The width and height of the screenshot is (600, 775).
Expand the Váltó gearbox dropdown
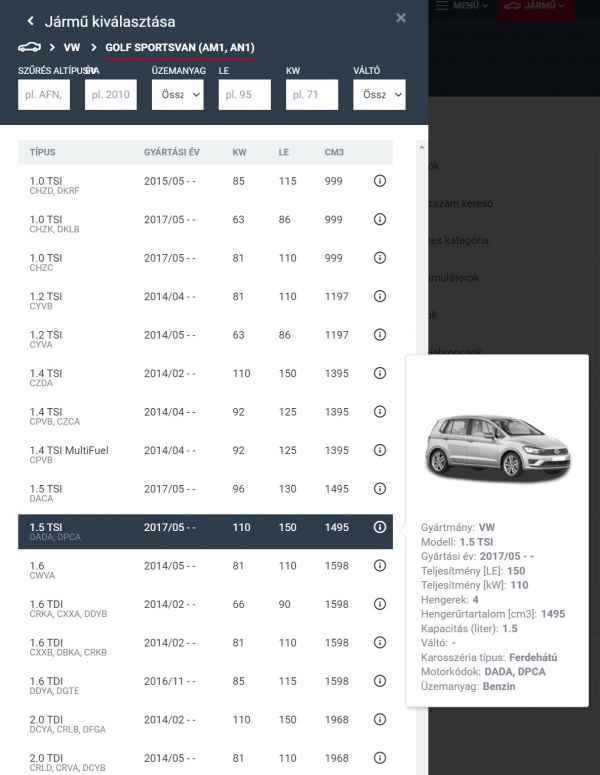point(379,94)
